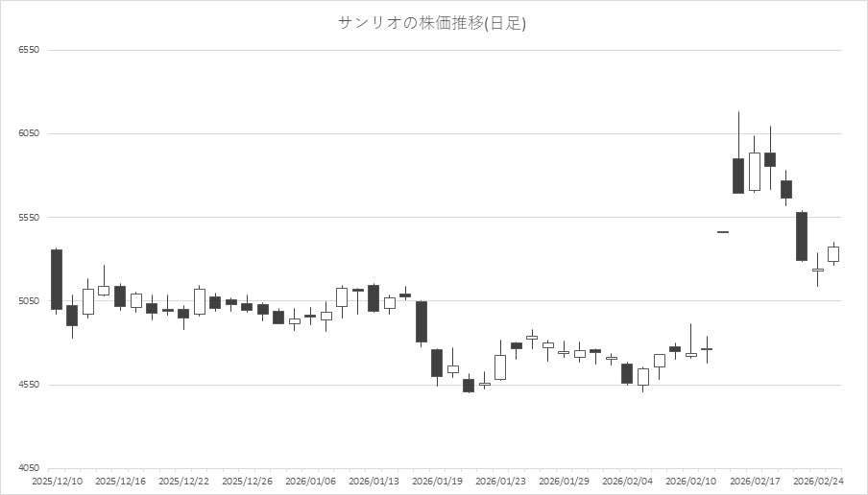Screen dimensions: 868x495
Task: Click the 5050 price axis label
Action: coord(28,301)
